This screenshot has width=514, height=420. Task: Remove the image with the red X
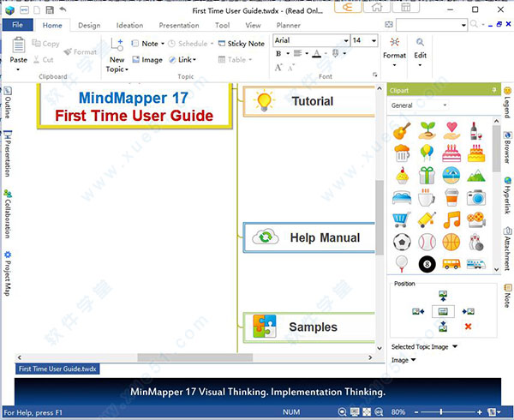(468, 327)
